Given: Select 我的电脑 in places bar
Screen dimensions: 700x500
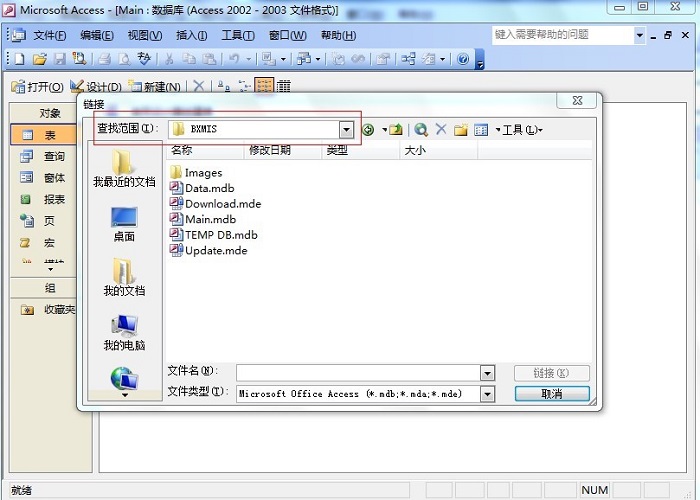Looking at the screenshot, I should pos(124,333).
